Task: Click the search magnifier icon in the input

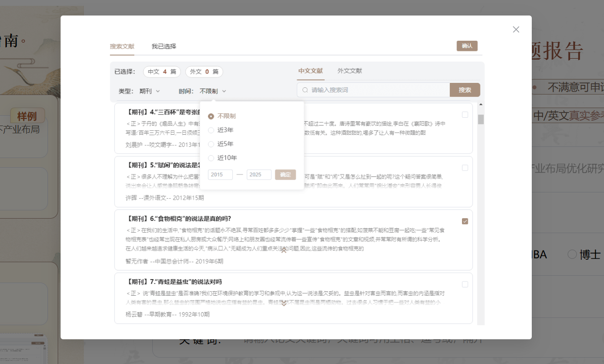Action: pos(305,90)
